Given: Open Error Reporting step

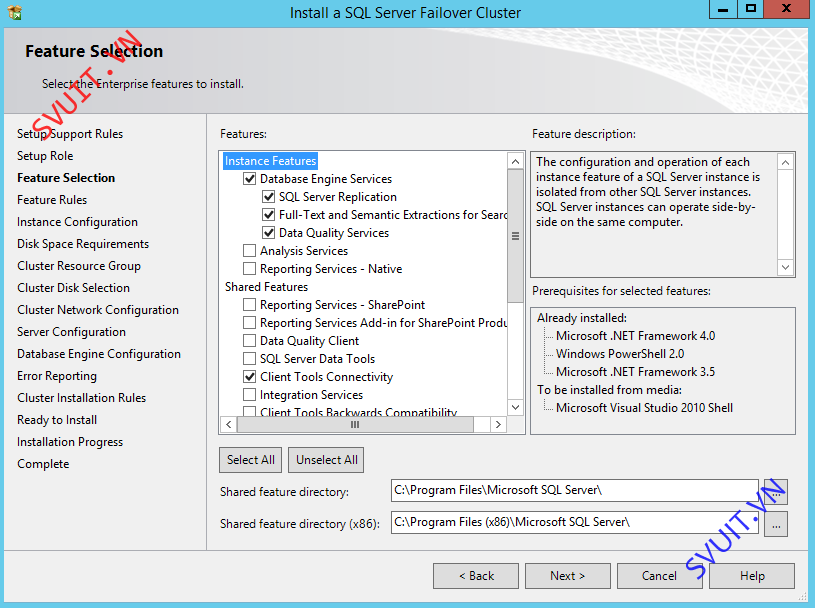Looking at the screenshot, I should pyautogui.click(x=57, y=376).
